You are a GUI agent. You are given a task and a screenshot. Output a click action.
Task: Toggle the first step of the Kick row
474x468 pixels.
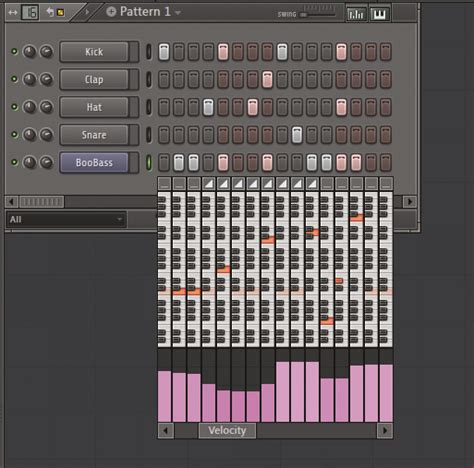tap(164, 52)
